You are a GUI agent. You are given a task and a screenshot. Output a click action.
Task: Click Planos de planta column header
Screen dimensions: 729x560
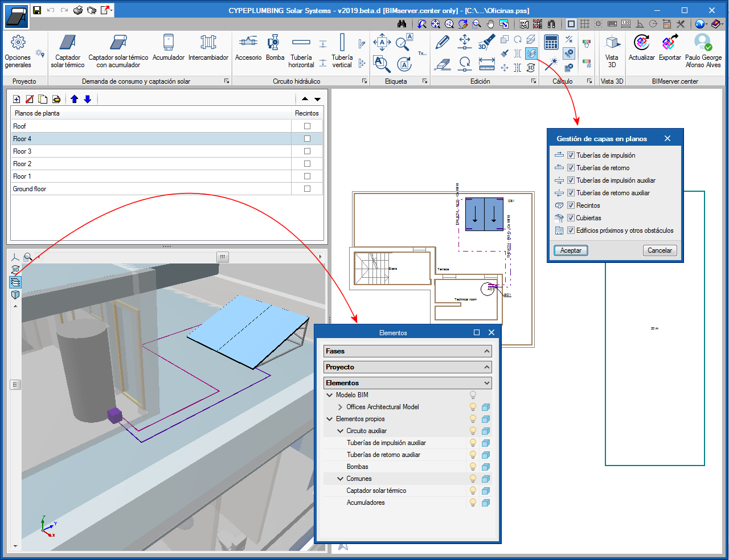click(x=151, y=113)
